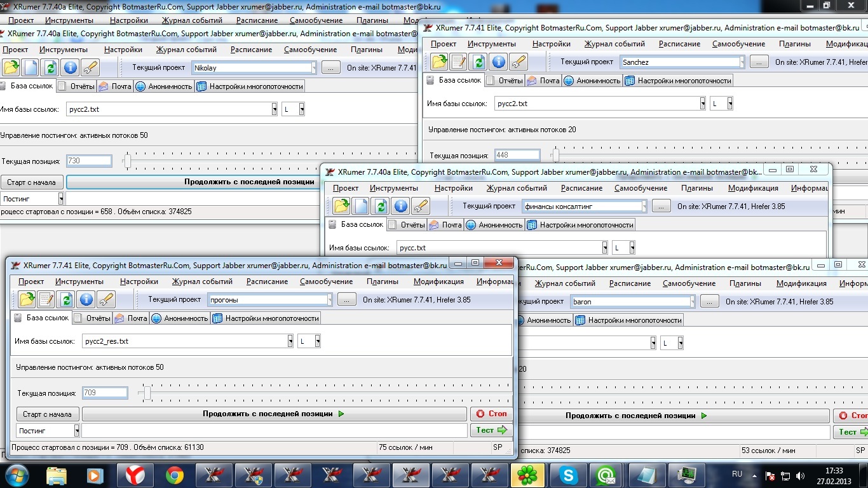The height and width of the screenshot is (488, 868).
Task: Click Старт с начала in the Nikolay window
Action: [32, 182]
